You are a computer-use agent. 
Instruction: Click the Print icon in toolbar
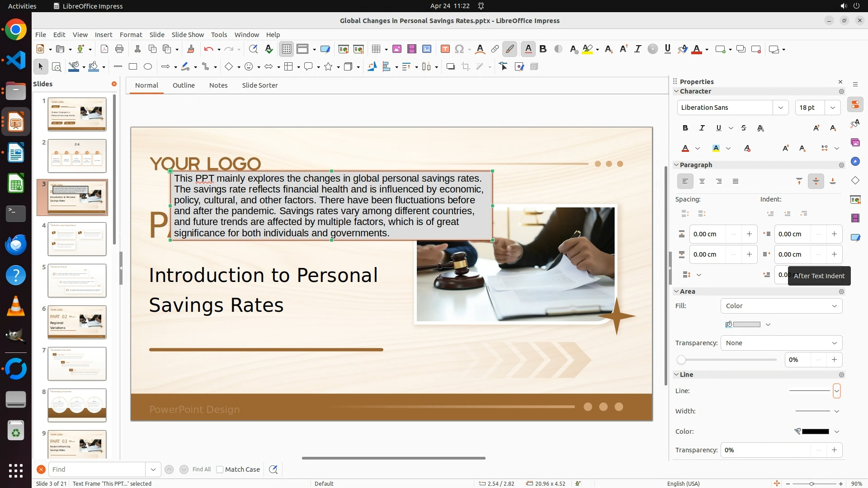[119, 49]
